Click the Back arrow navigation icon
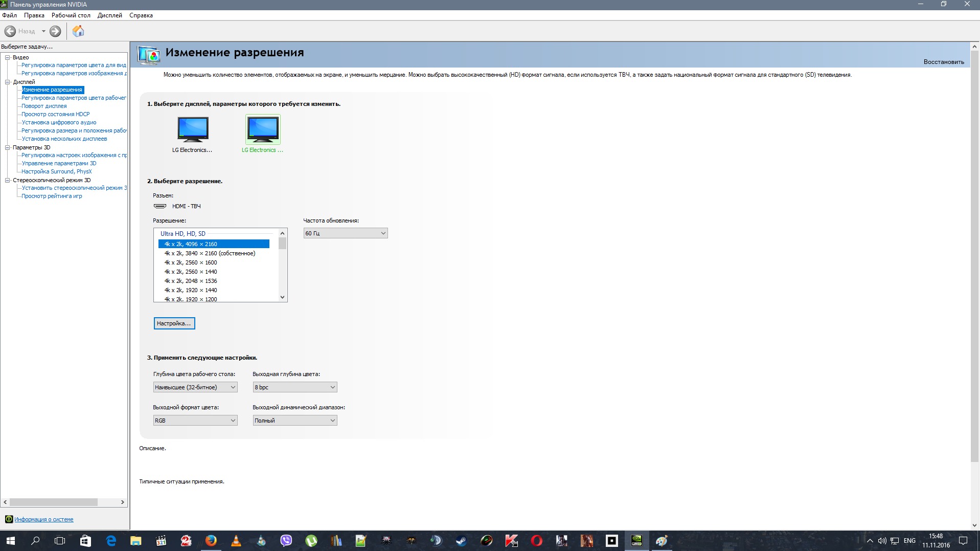 (10, 31)
